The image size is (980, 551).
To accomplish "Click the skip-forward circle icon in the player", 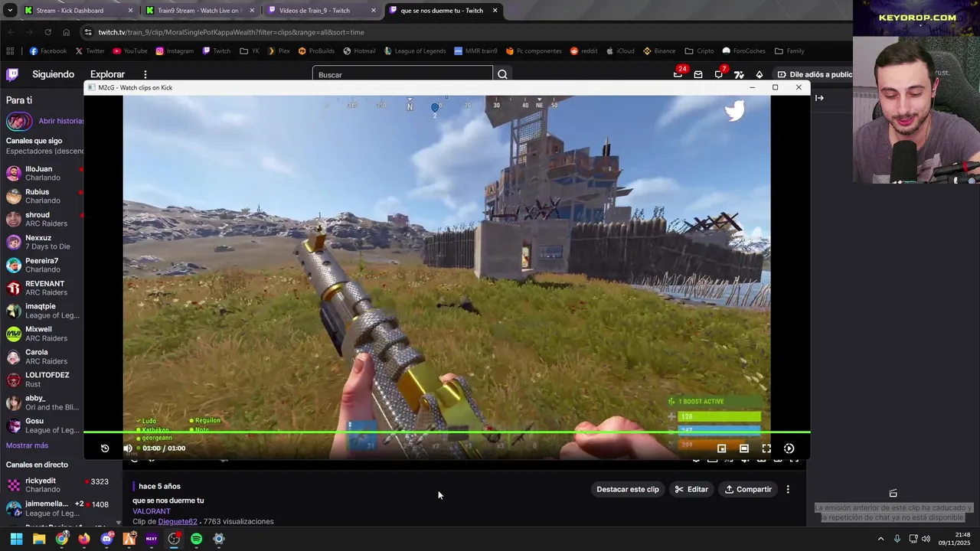I will (789, 448).
